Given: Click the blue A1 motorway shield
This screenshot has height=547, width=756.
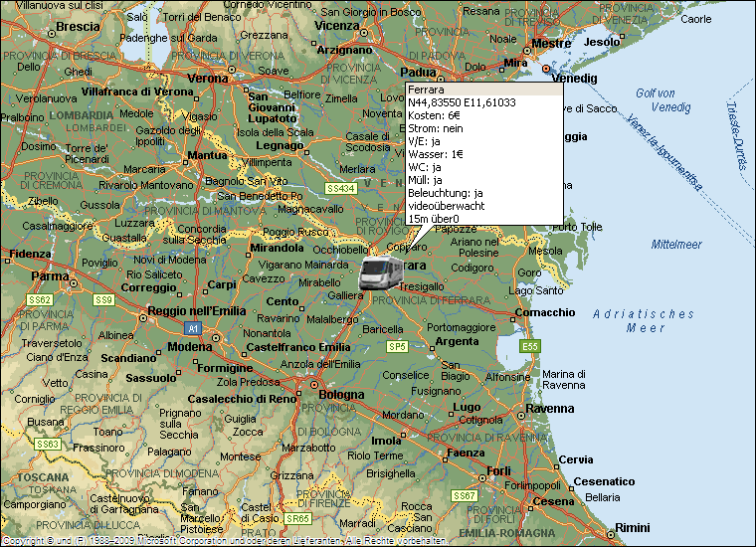Looking at the screenshot, I should 193,327.
